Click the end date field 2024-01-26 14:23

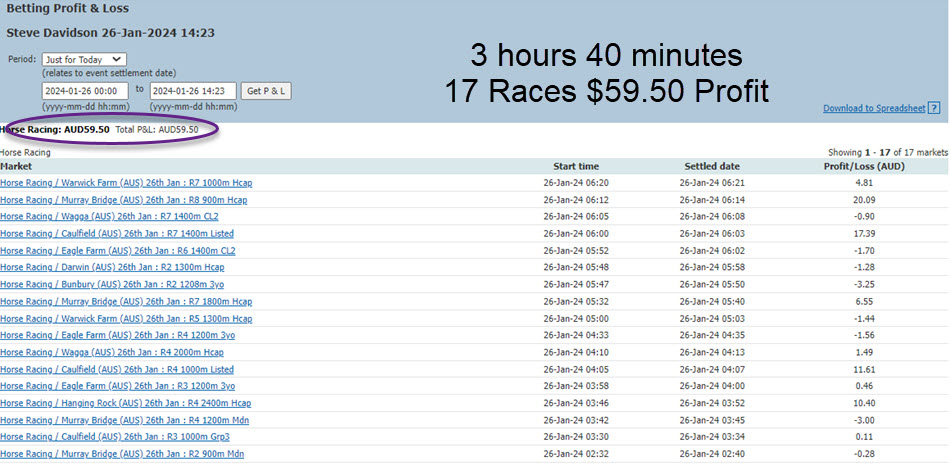click(x=192, y=91)
